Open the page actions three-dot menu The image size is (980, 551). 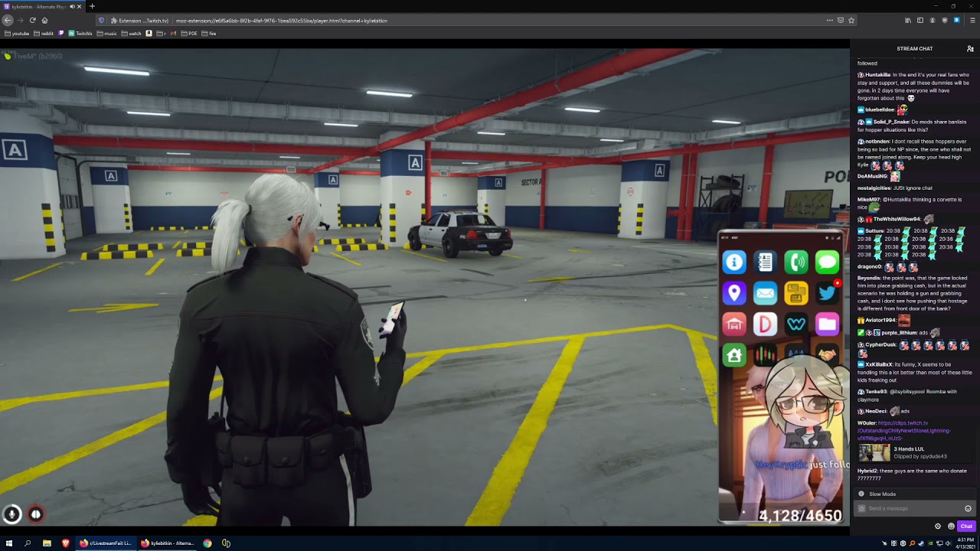coord(829,21)
